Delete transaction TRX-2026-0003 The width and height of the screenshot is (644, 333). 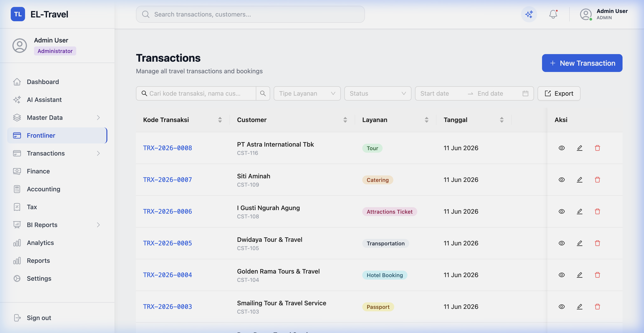(x=597, y=307)
